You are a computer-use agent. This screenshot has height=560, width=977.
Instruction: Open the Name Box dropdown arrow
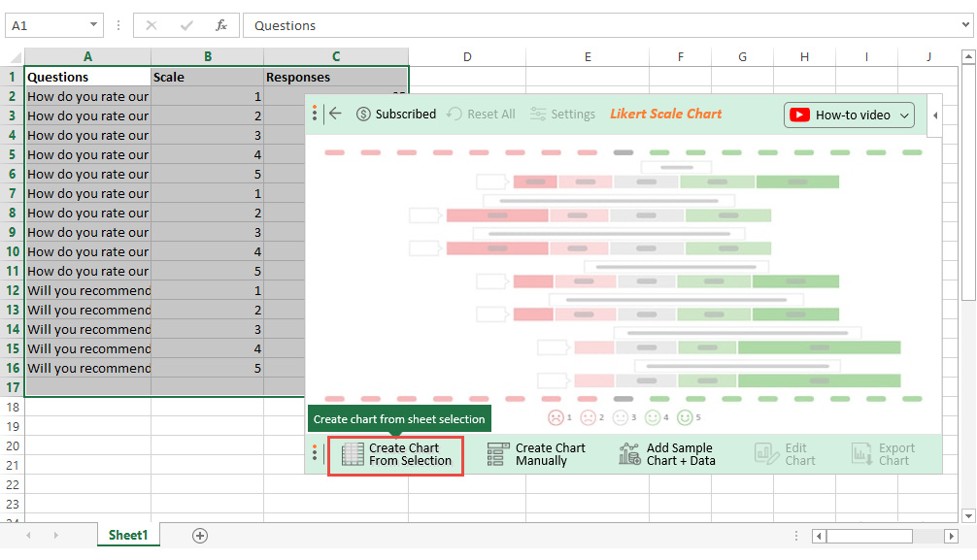pos(93,25)
